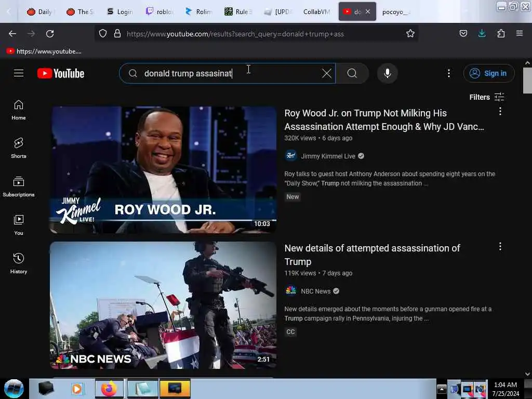
Task: Go to YouTube home via the logo
Action: (61, 73)
